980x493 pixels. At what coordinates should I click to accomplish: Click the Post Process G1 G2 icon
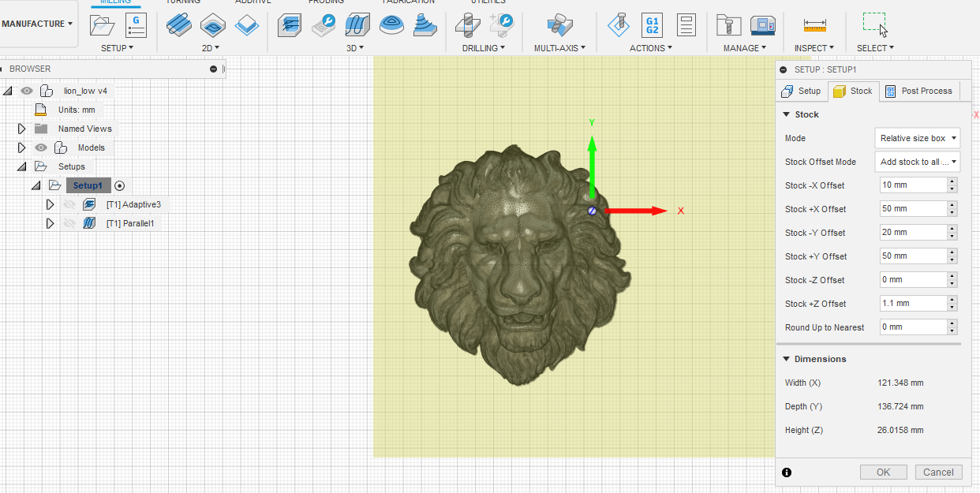point(651,25)
